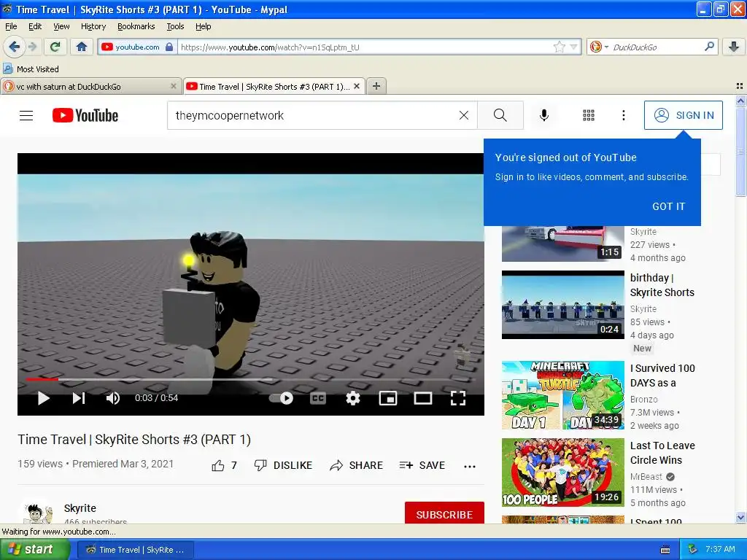
Task: Click the page scrollbar down arrow
Action: [740, 517]
